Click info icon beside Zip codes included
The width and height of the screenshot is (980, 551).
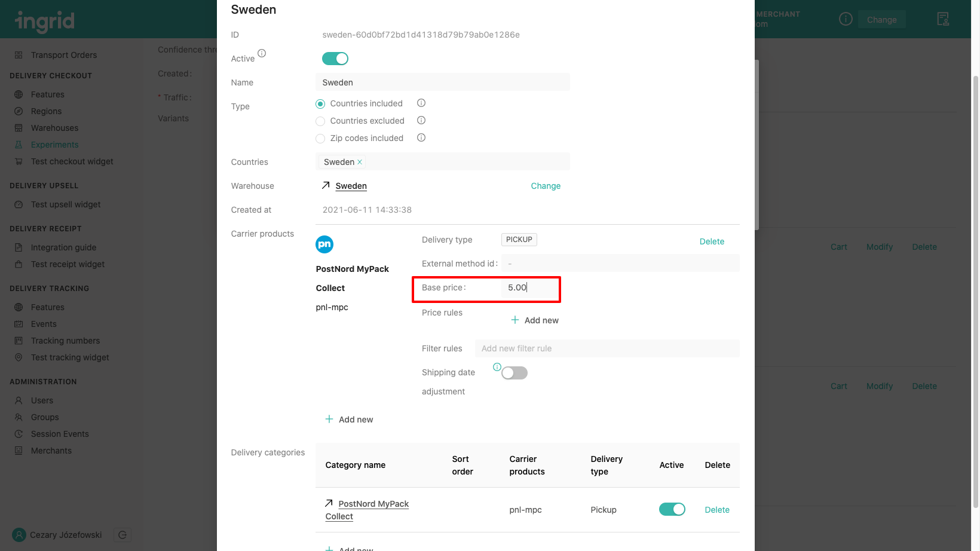pyautogui.click(x=421, y=137)
